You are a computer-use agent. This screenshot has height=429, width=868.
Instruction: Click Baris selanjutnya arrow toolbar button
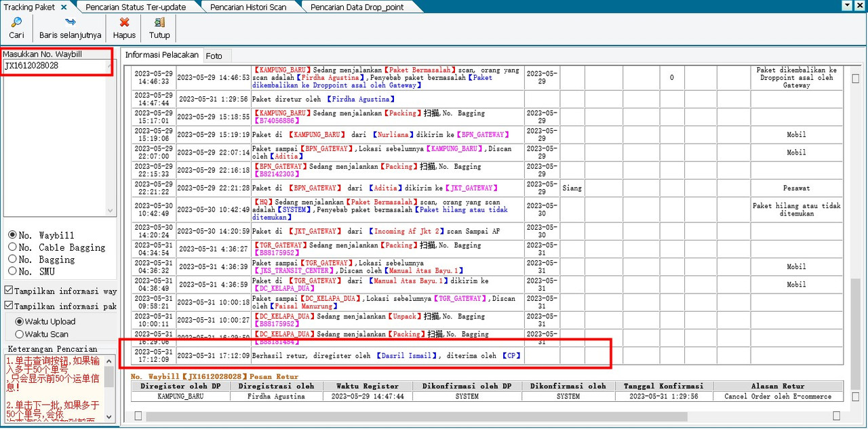point(71,28)
